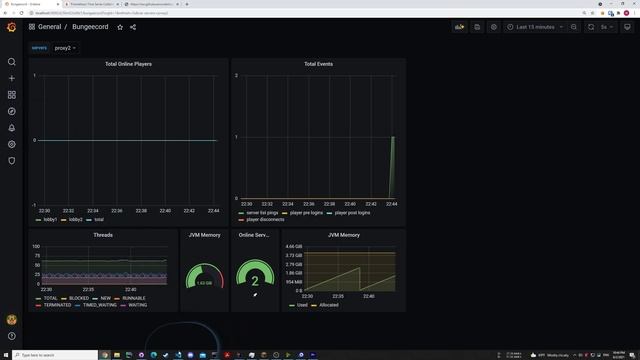Click the user avatar in sidebar
Image resolution: width=640 pixels, height=360 pixels.
point(11,320)
